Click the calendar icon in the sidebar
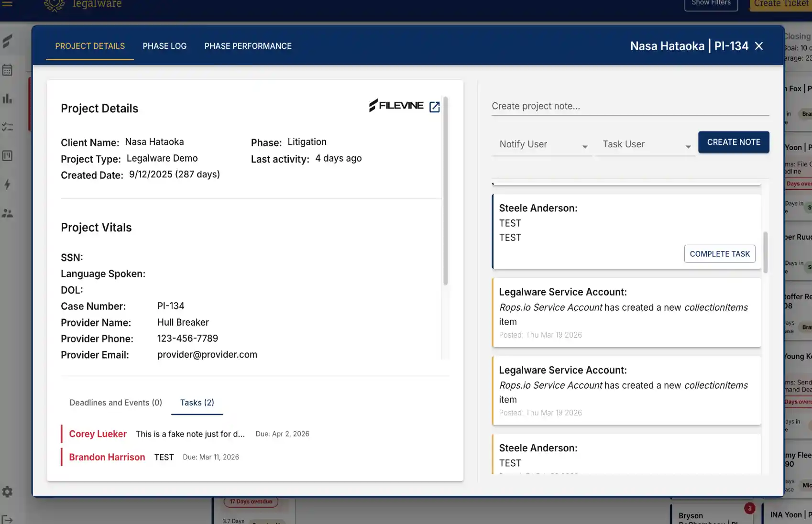The height and width of the screenshot is (524, 812). pyautogui.click(x=7, y=70)
